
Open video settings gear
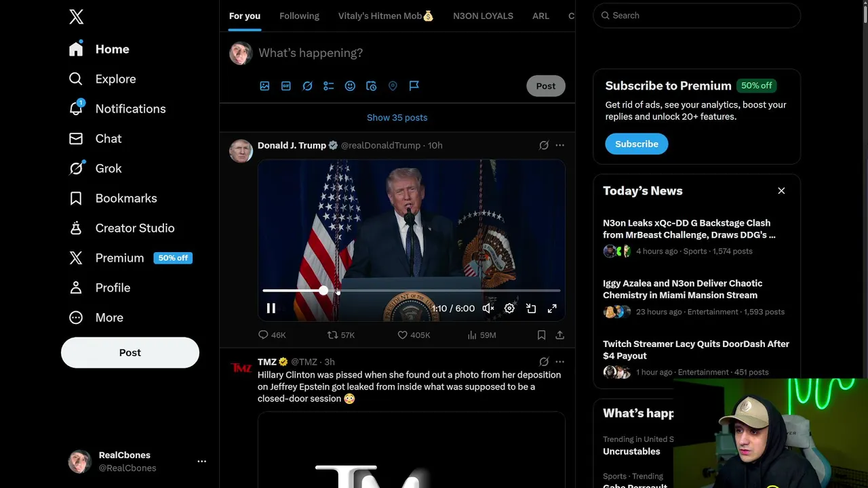pos(509,308)
